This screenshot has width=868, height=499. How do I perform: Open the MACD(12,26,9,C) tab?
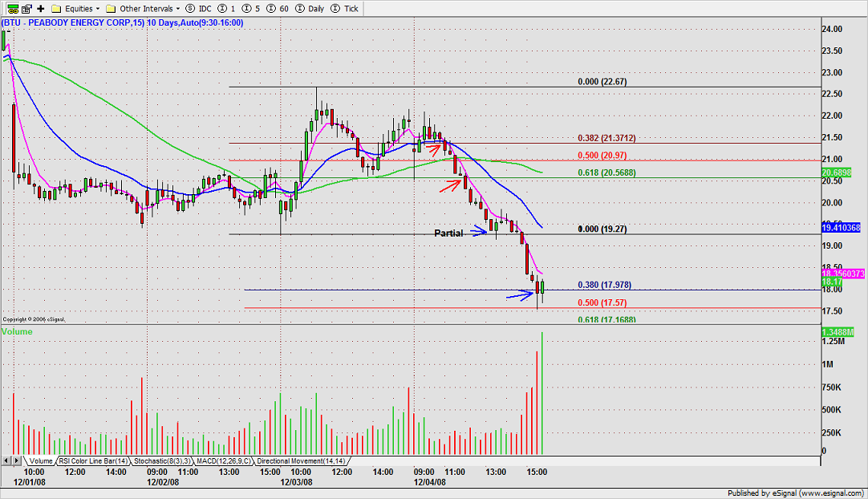(x=223, y=460)
